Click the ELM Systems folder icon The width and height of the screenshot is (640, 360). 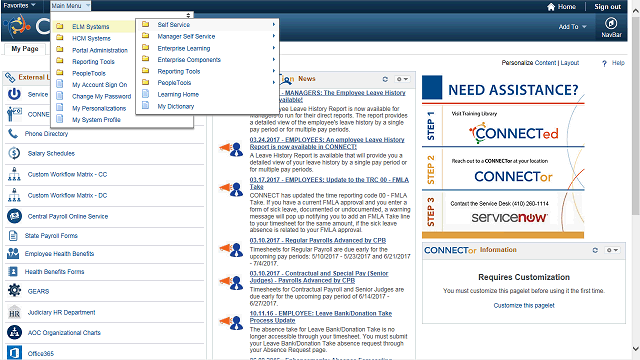pos(60,26)
